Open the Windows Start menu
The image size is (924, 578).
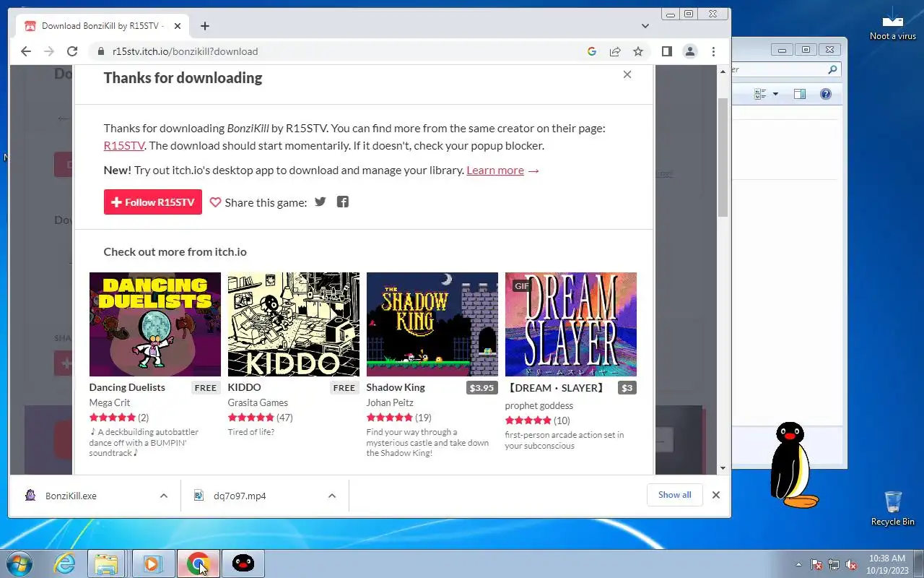(x=19, y=563)
